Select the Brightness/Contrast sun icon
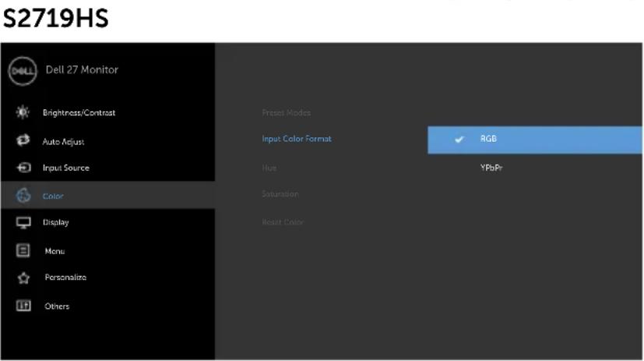This screenshot has width=644, height=361. (23, 112)
